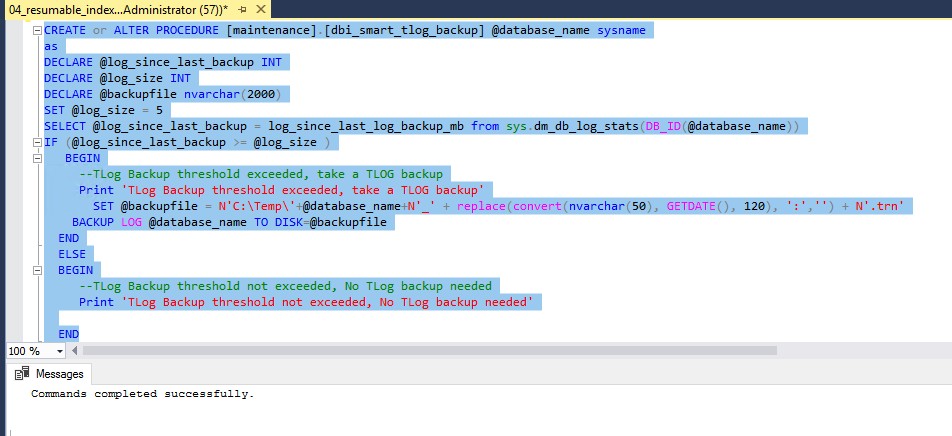Click DECLARE @backupfile nvarchar(2000) line
This screenshot has height=436, width=952.
pos(163,94)
